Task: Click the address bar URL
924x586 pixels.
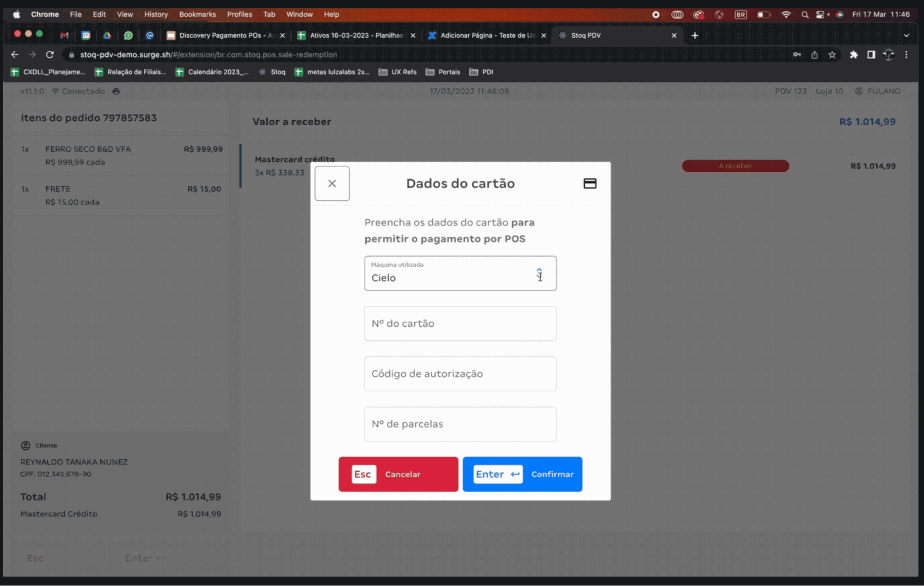Action: point(208,55)
